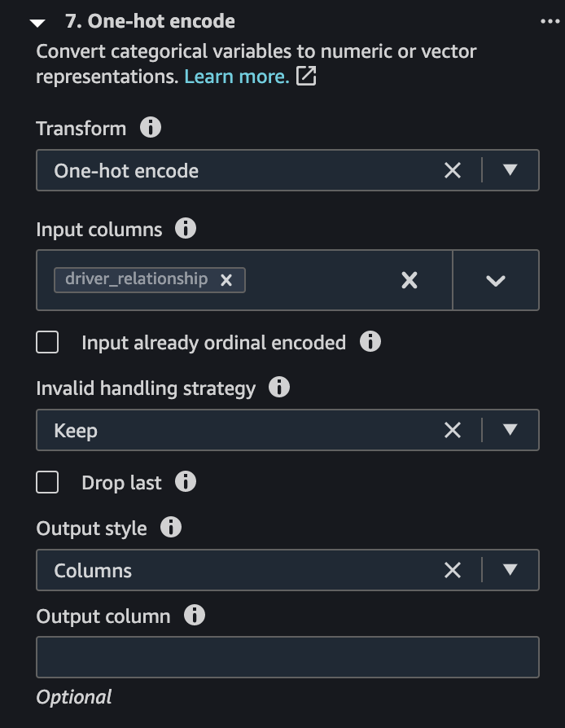Click the info icon next to Output column
The width and height of the screenshot is (565, 728).
[194, 615]
